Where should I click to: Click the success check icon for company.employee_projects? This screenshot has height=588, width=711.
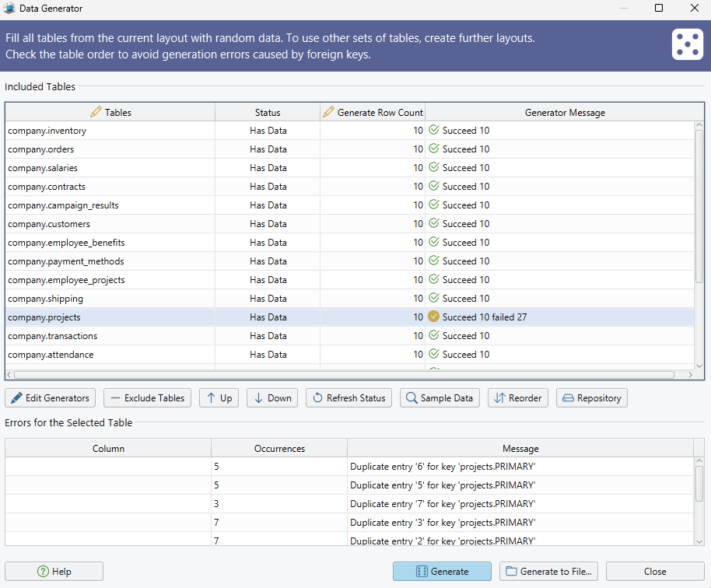pyautogui.click(x=434, y=279)
